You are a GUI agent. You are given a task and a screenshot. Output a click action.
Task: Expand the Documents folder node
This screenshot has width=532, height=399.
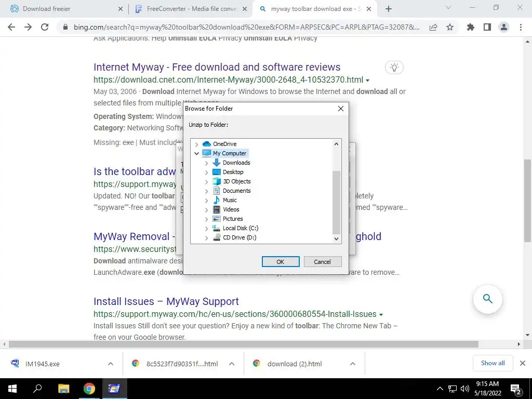(206, 191)
